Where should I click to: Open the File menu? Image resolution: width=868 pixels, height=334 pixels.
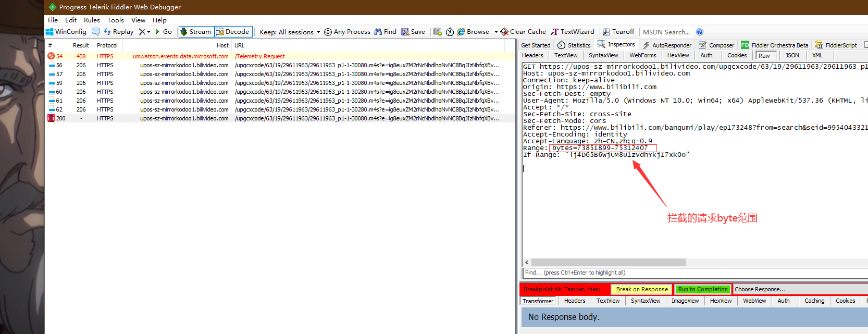pyautogui.click(x=53, y=20)
